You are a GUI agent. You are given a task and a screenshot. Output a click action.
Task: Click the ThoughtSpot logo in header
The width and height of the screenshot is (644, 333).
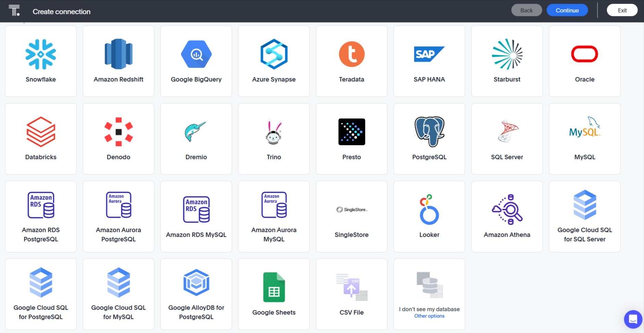click(x=14, y=11)
